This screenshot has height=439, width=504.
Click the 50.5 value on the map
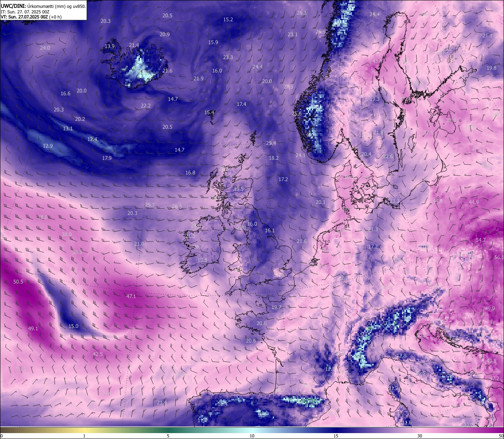(18, 282)
